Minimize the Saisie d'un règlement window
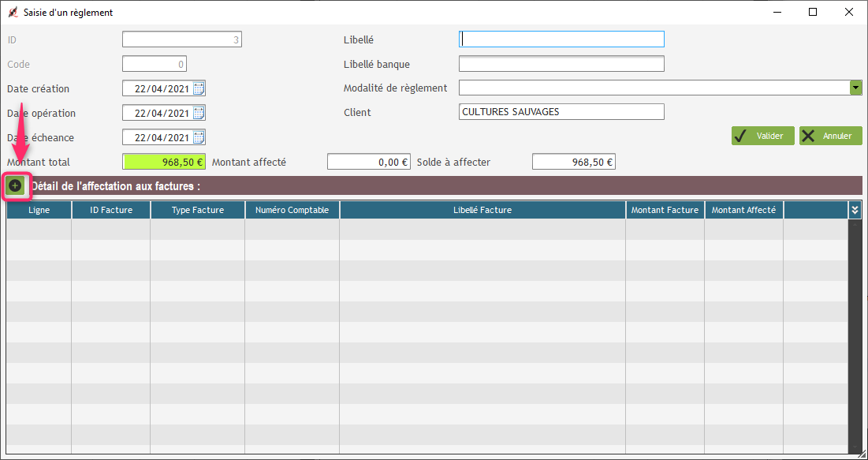This screenshot has width=868, height=460. tap(779, 12)
